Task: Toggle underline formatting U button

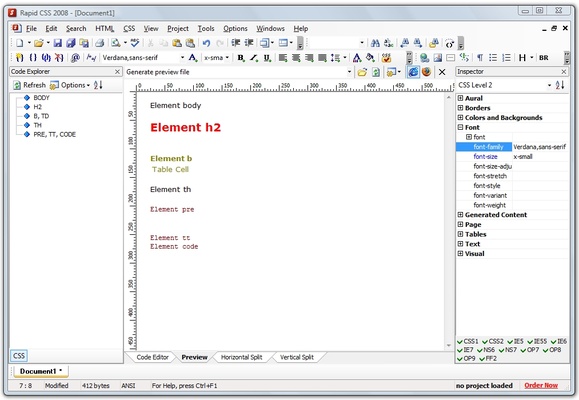Action: click(x=267, y=58)
